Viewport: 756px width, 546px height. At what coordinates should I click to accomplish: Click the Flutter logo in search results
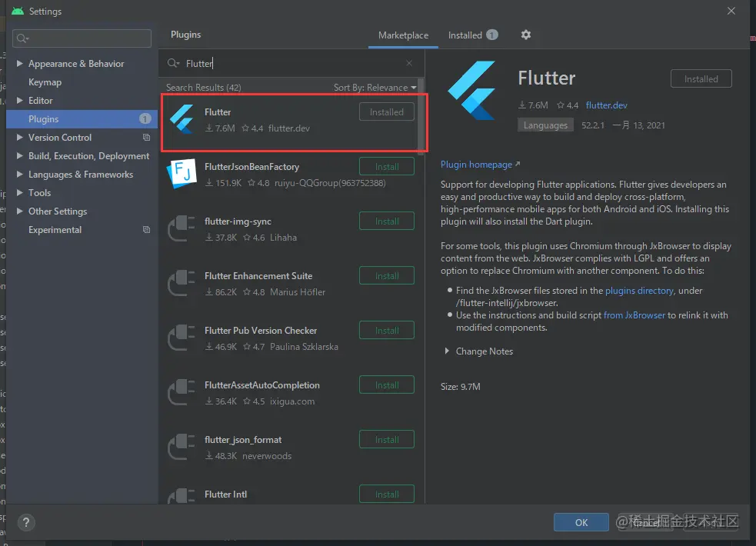point(182,119)
